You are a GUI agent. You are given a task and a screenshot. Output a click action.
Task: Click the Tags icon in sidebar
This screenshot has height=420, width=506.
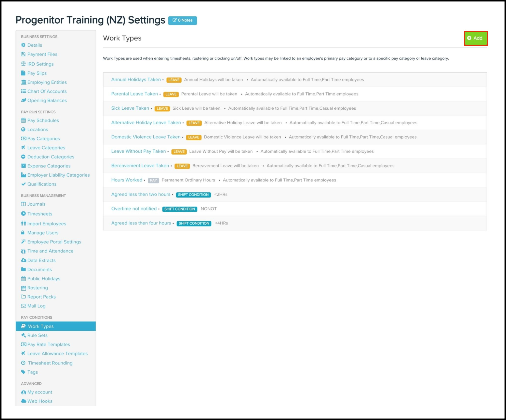point(23,372)
